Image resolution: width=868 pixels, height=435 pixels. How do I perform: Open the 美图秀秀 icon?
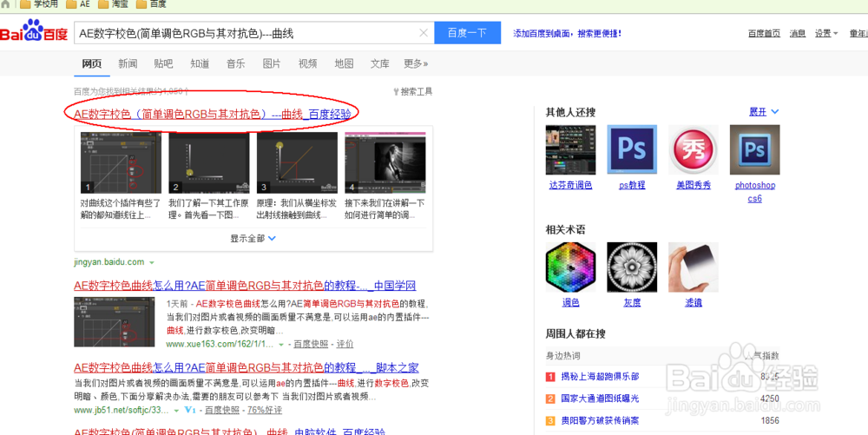tap(693, 149)
